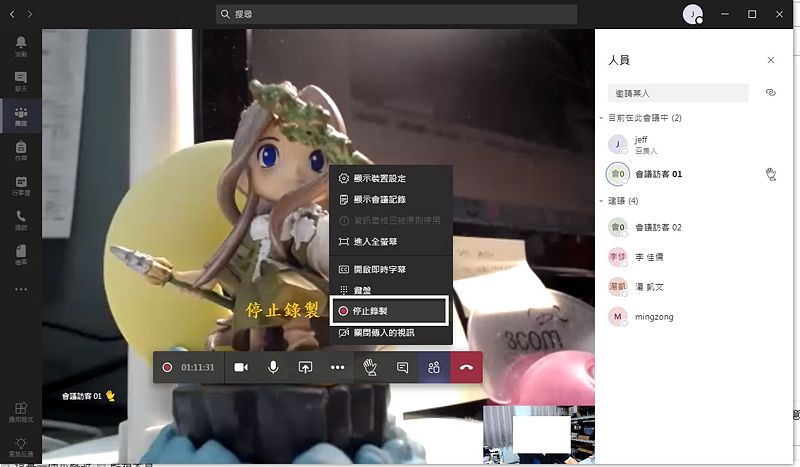This screenshot has width=800, height=467.
Task: Click the 01:11:31 call duration timer
Action: tap(197, 367)
